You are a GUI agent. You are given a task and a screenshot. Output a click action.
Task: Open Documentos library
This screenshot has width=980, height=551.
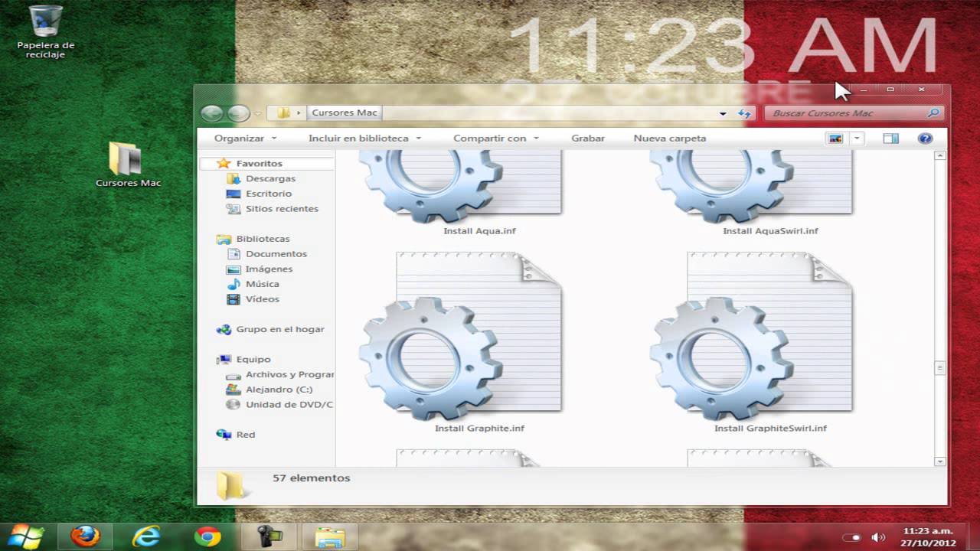276,254
